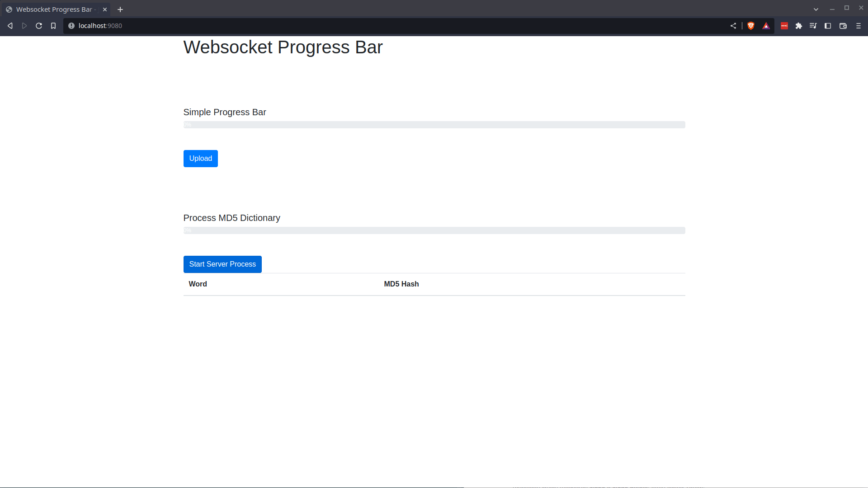
Task: Click the extensions puzzle piece icon
Action: (798, 26)
